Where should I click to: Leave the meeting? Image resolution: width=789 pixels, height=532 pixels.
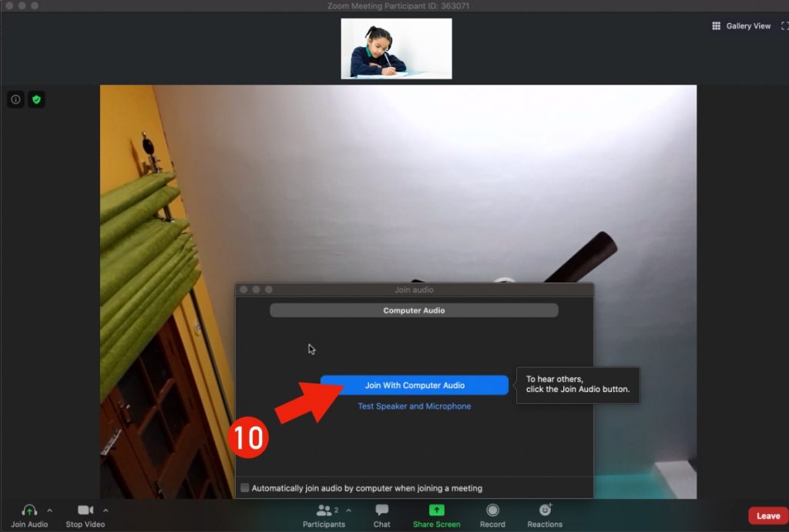(767, 516)
